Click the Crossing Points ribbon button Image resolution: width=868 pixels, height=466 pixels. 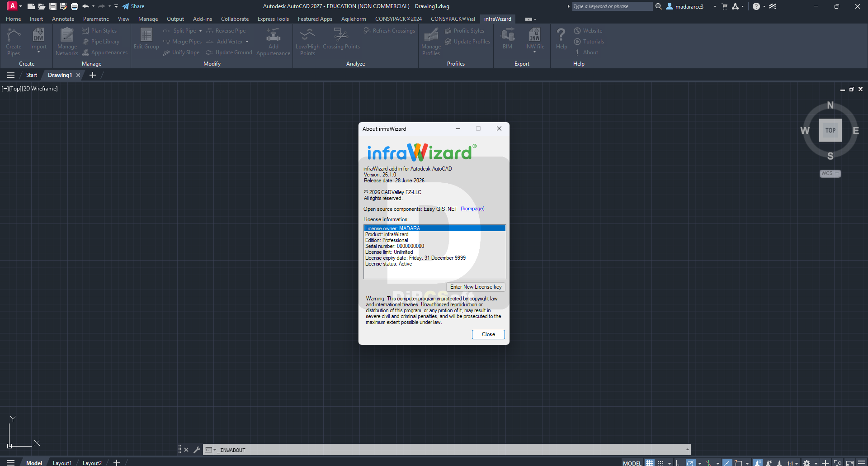[341, 39]
